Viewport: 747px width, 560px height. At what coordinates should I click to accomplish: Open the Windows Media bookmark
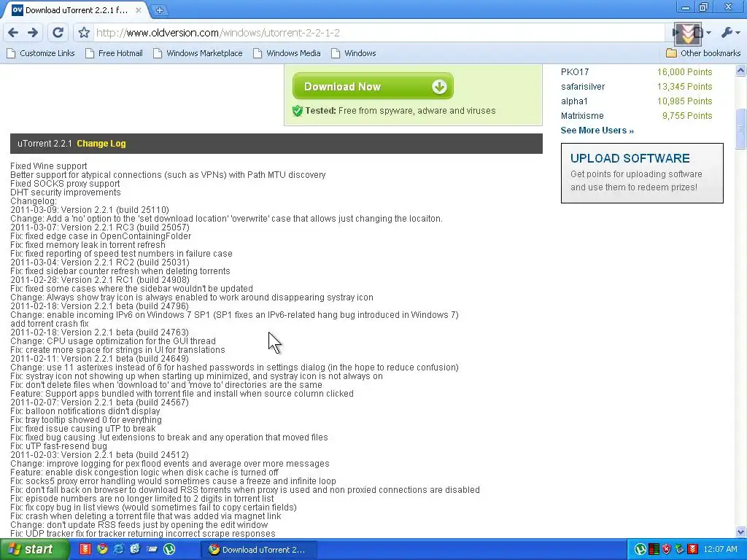tap(287, 53)
